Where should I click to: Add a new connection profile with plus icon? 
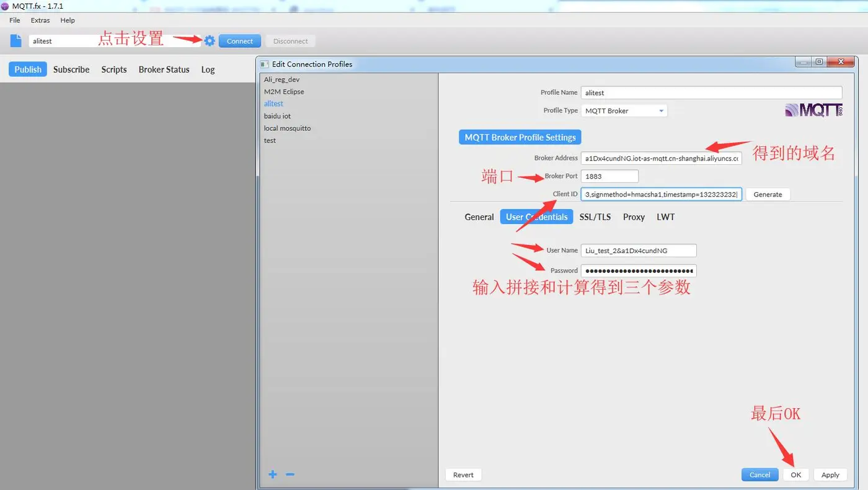point(273,474)
